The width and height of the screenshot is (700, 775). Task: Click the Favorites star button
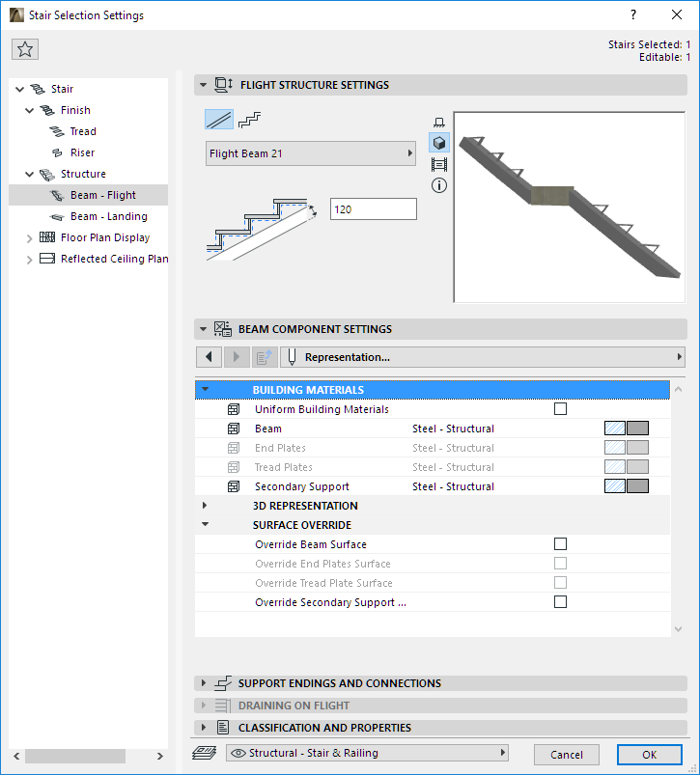pos(25,49)
